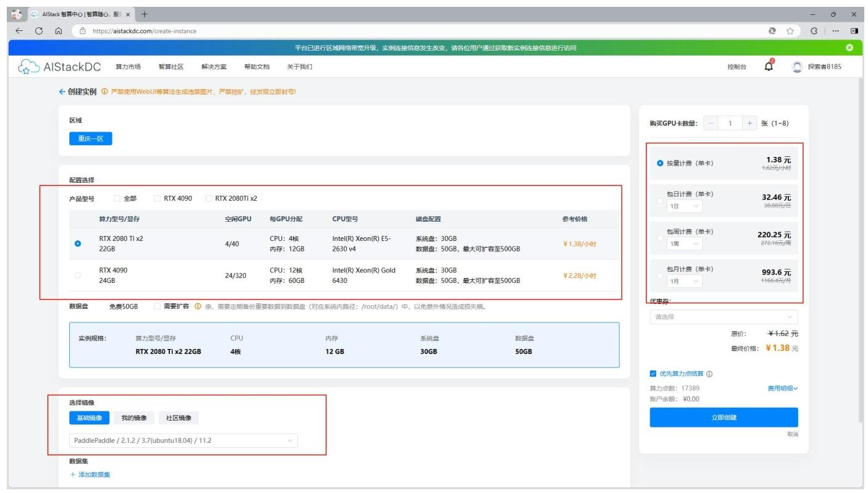Click the user avatar next to 探索者8185
Image resolution: width=868 pixels, height=493 pixels.
797,67
